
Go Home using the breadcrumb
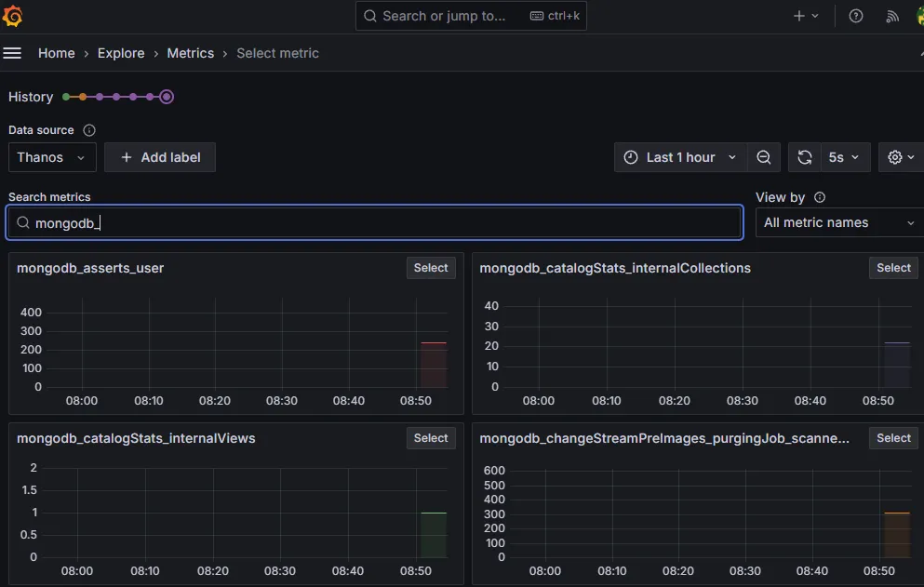click(56, 53)
